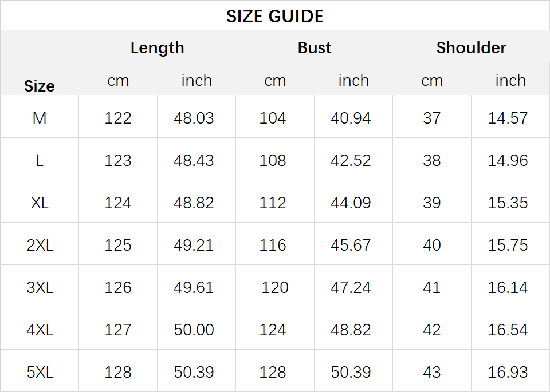Click the 48.03 length inch cell

194,118
